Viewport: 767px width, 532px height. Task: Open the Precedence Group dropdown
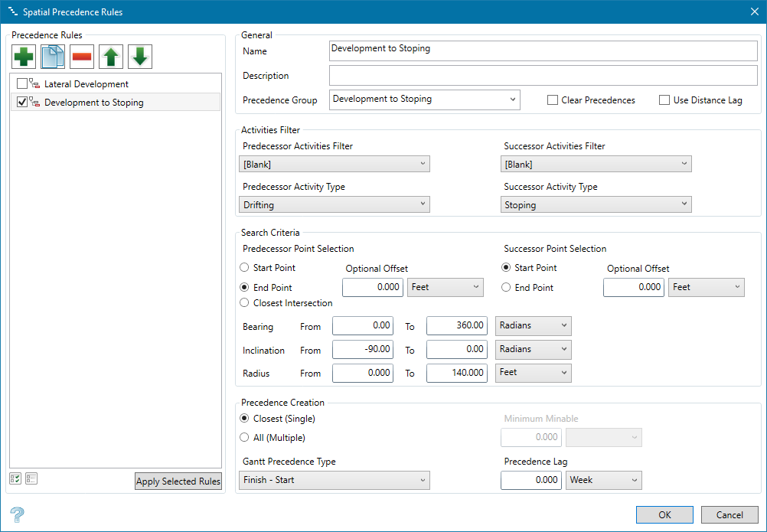click(x=424, y=100)
